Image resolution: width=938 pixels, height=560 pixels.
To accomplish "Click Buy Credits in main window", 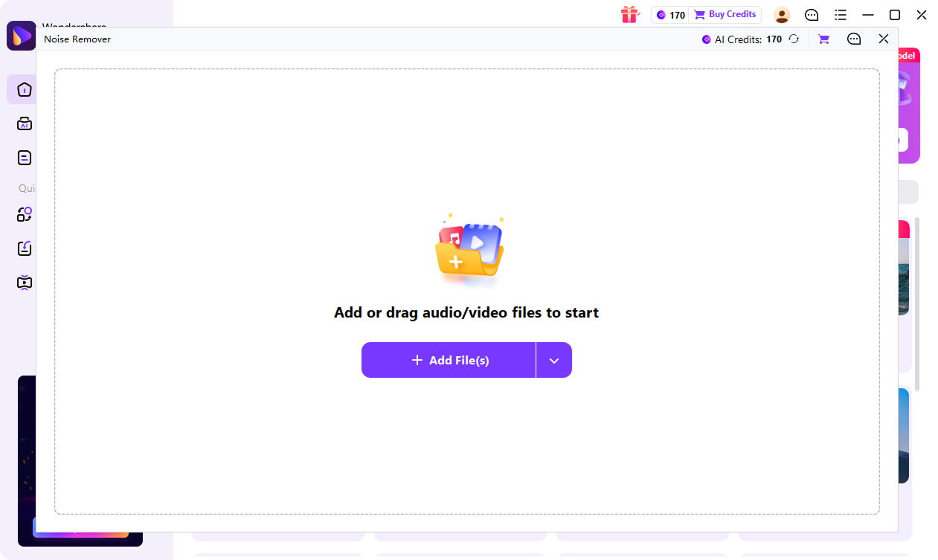I will point(725,15).
